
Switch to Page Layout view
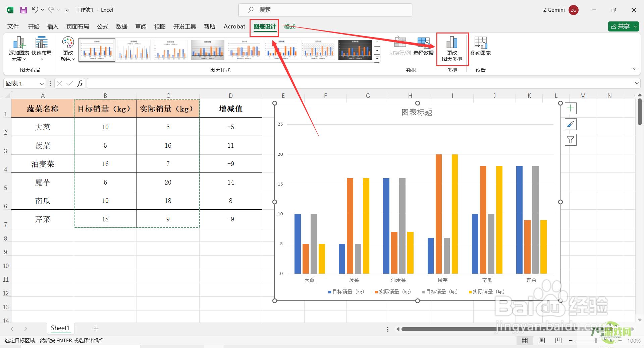(541, 341)
